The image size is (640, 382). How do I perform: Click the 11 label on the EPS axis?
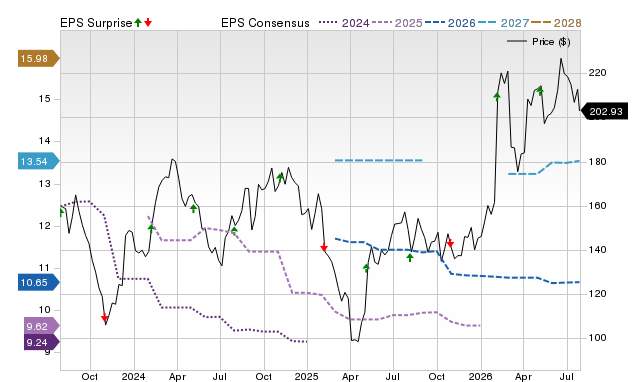44,268
